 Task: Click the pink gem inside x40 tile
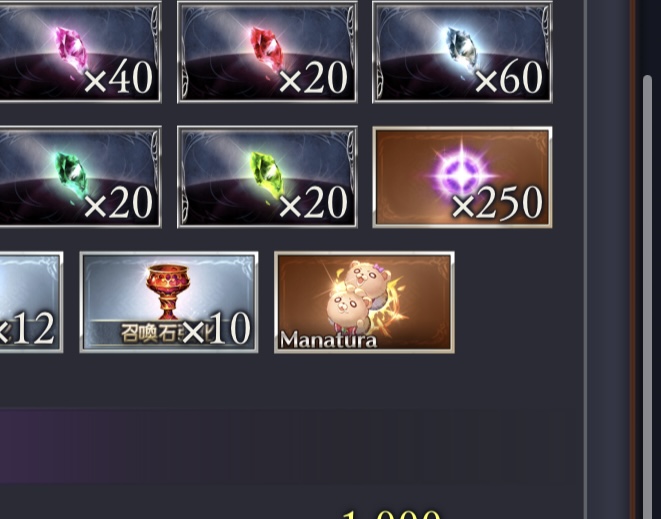click(71, 49)
